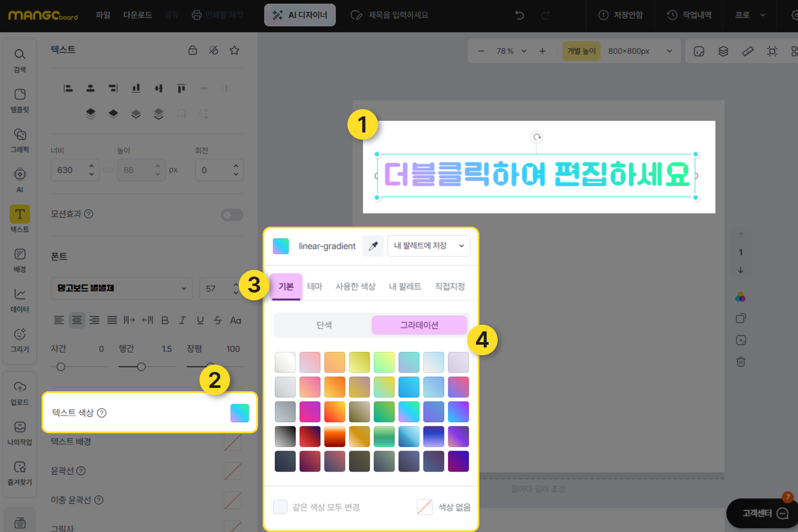Image resolution: width=798 pixels, height=532 pixels.
Task: Select the 그라데이션 color mode
Action: coord(419,325)
